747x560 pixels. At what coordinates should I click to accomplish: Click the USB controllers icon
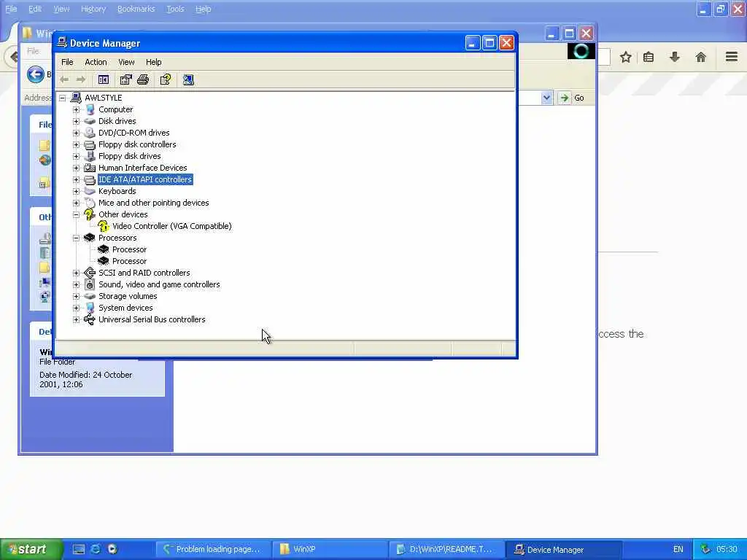click(90, 319)
